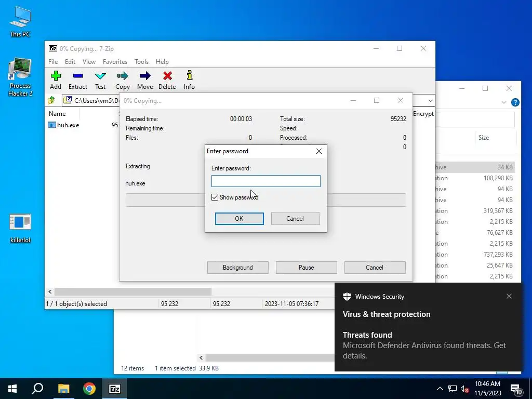Screen dimensions: 532x399
Task: Click the Windows Security shield icon
Action: (347, 297)
